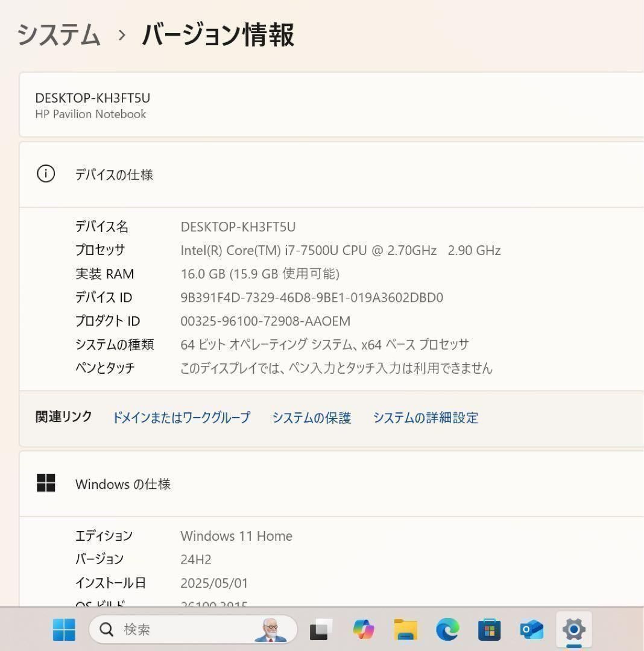
Task: Open システムの詳細設定 link
Action: click(426, 417)
